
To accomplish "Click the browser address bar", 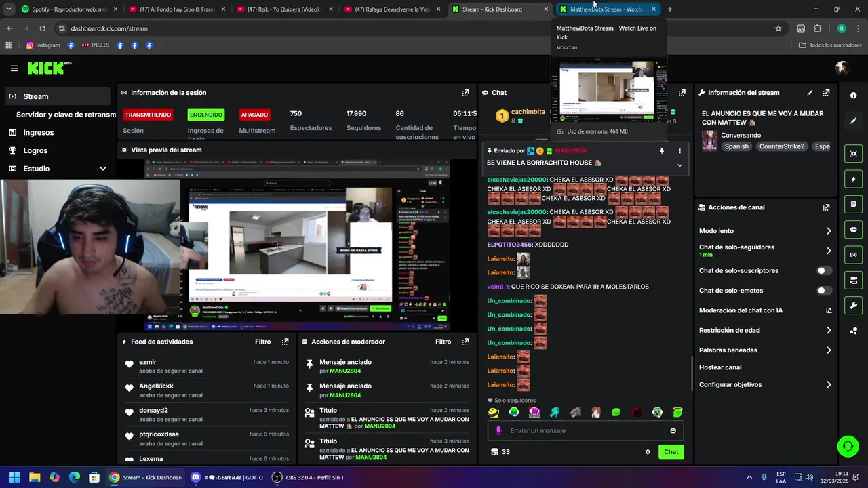I will (414, 28).
